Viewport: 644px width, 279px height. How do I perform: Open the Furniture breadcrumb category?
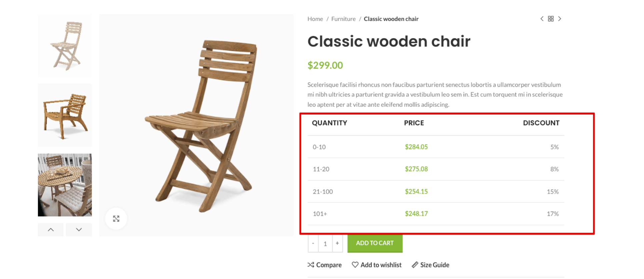[x=343, y=19]
